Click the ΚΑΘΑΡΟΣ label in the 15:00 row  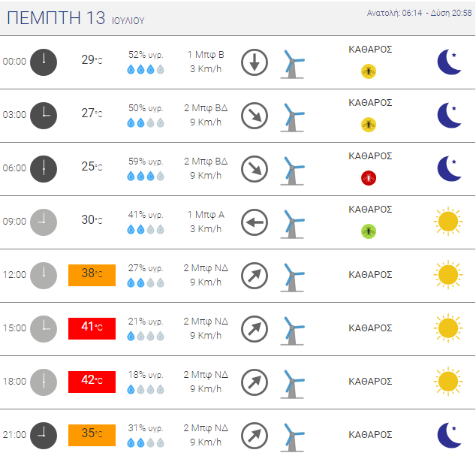coord(370,328)
